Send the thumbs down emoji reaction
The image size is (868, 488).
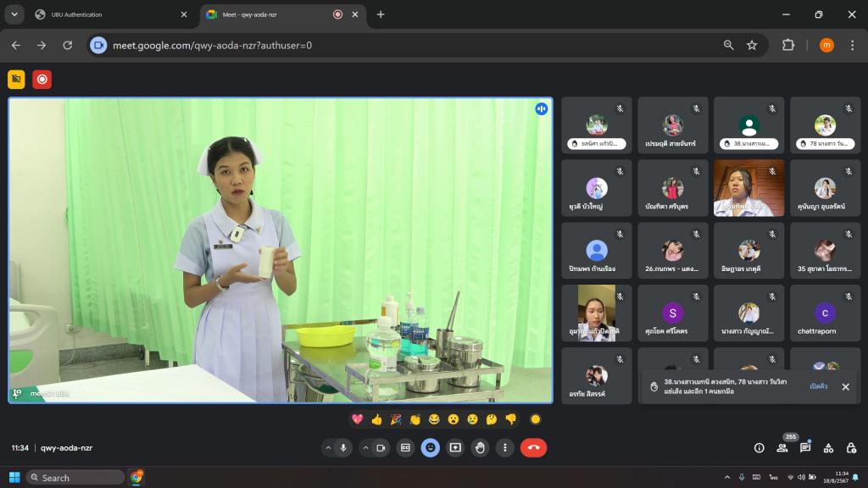pos(510,419)
